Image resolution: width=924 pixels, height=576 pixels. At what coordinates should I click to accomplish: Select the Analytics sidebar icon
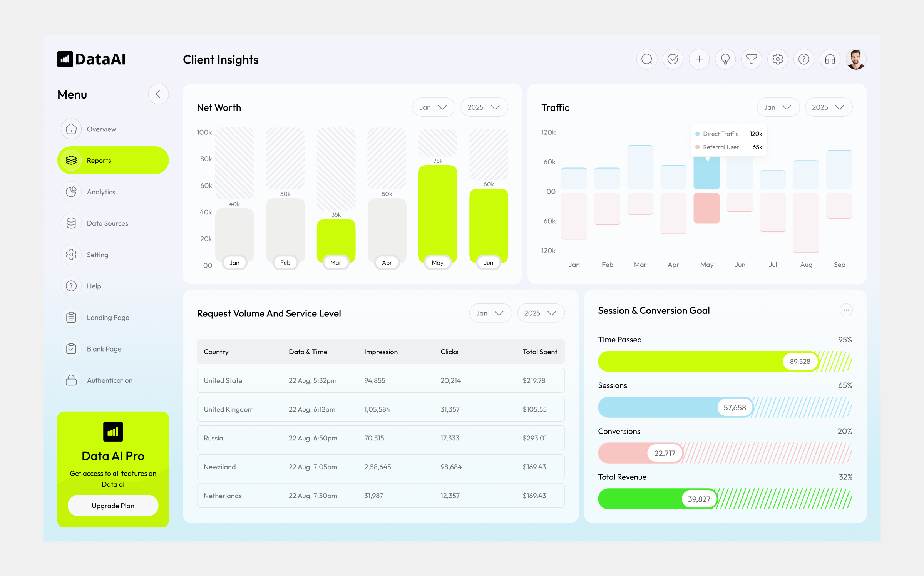click(x=71, y=192)
